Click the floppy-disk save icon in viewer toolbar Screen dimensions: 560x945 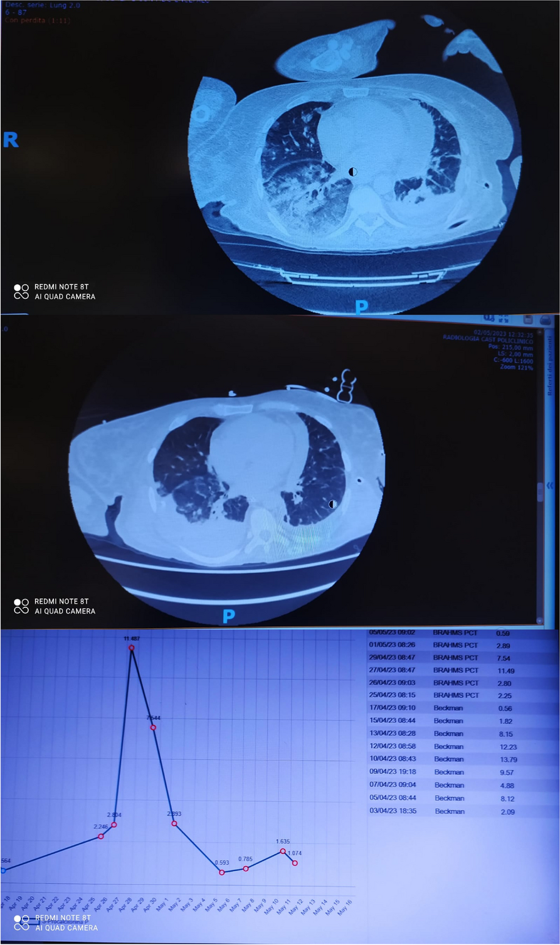pos(528,320)
